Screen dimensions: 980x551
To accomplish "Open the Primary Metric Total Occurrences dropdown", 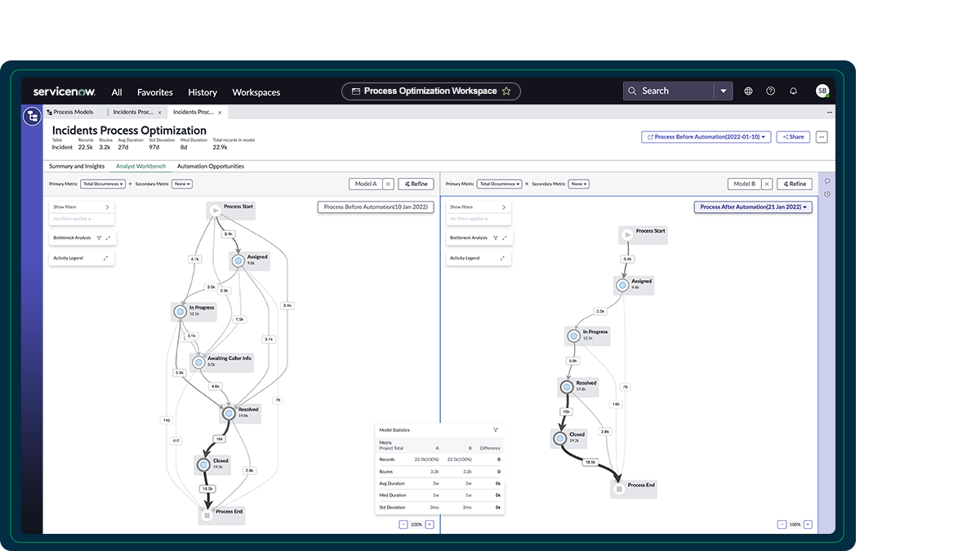I will [102, 184].
